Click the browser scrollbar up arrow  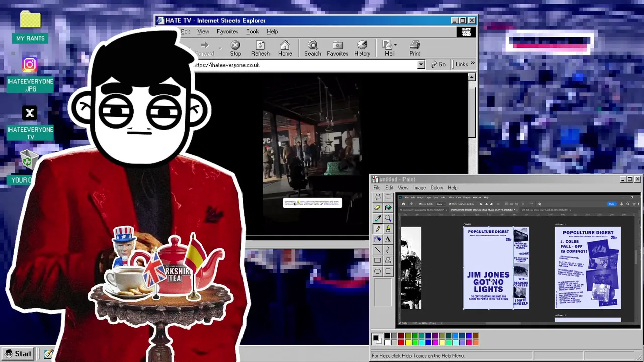[471, 77]
